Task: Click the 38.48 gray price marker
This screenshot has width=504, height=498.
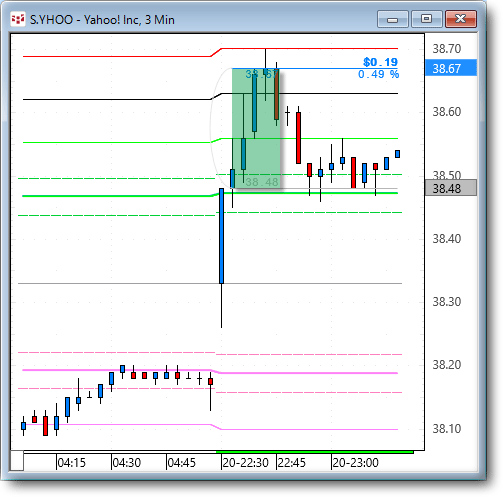Action: (451, 188)
